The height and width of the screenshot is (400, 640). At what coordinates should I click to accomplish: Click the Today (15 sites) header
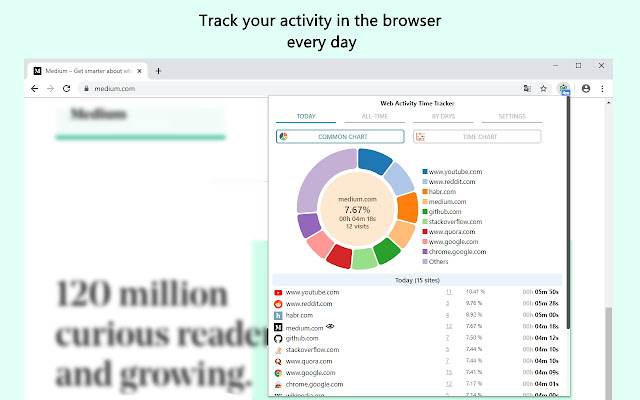[417, 280]
